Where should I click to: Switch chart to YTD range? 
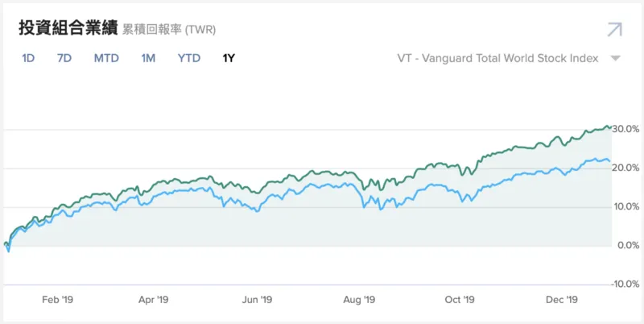(189, 58)
